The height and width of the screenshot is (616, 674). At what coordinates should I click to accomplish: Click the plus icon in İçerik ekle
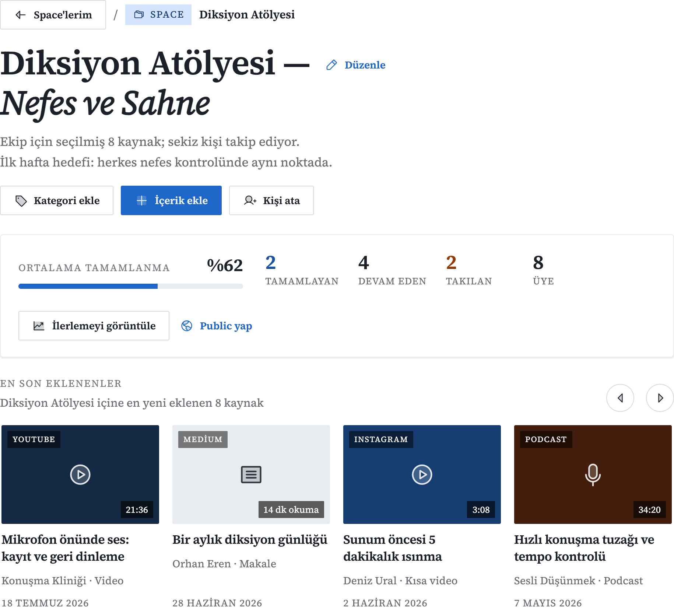coord(142,200)
